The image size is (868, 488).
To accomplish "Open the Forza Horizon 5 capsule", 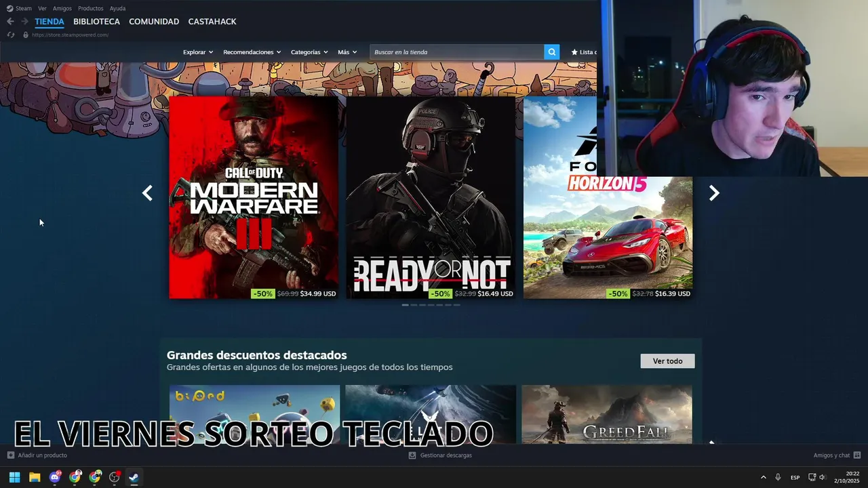I will click(608, 197).
